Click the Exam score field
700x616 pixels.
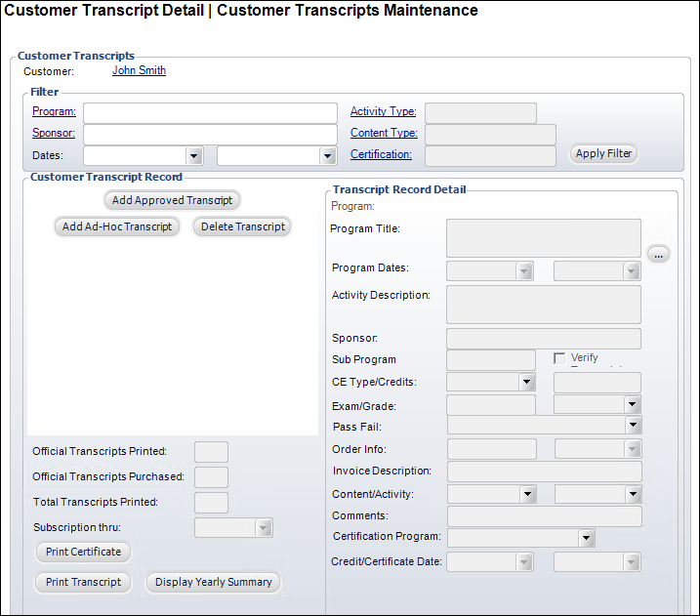tap(491, 405)
